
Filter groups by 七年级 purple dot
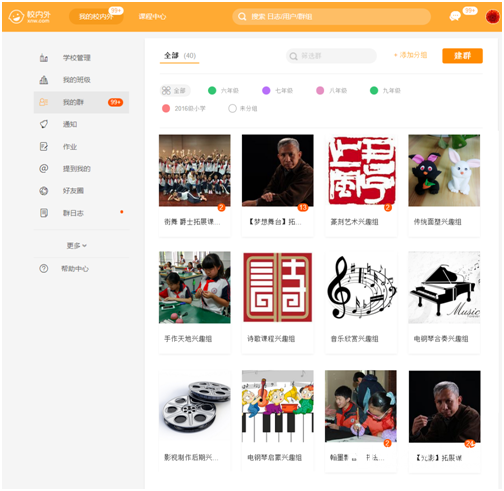(266, 90)
